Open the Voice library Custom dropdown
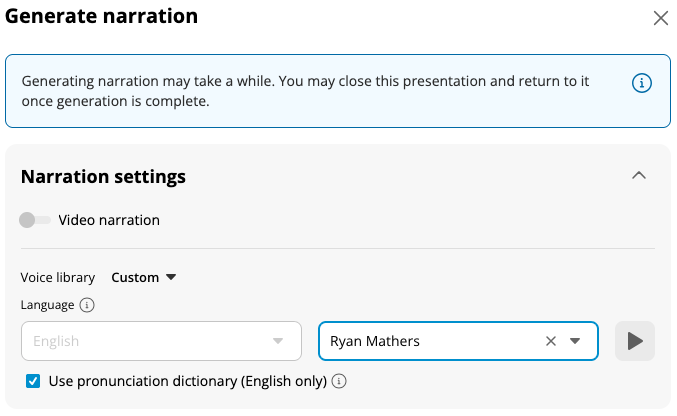This screenshot has width=677, height=416. 143,277
